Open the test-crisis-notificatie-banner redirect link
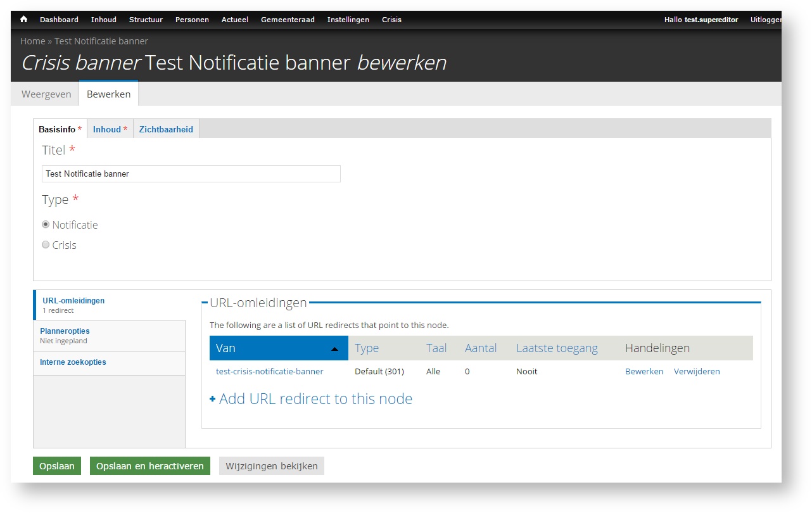This screenshot has height=513, width=812. coord(270,372)
